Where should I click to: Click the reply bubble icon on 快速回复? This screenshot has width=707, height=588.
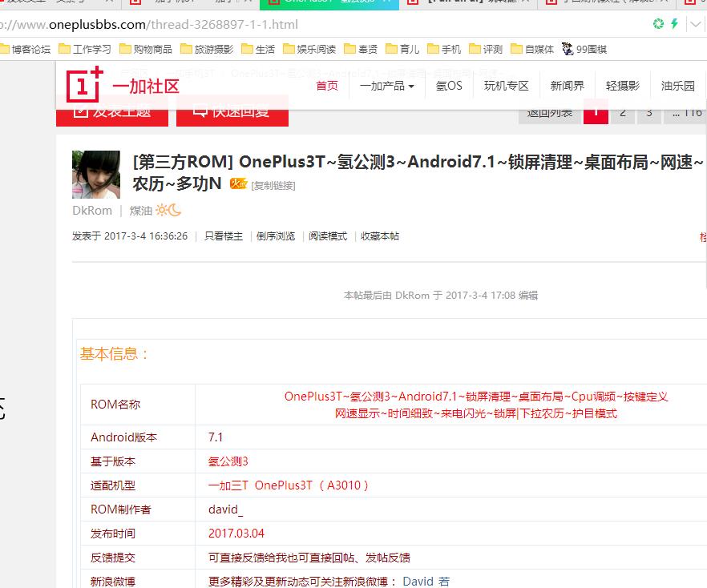click(200, 112)
